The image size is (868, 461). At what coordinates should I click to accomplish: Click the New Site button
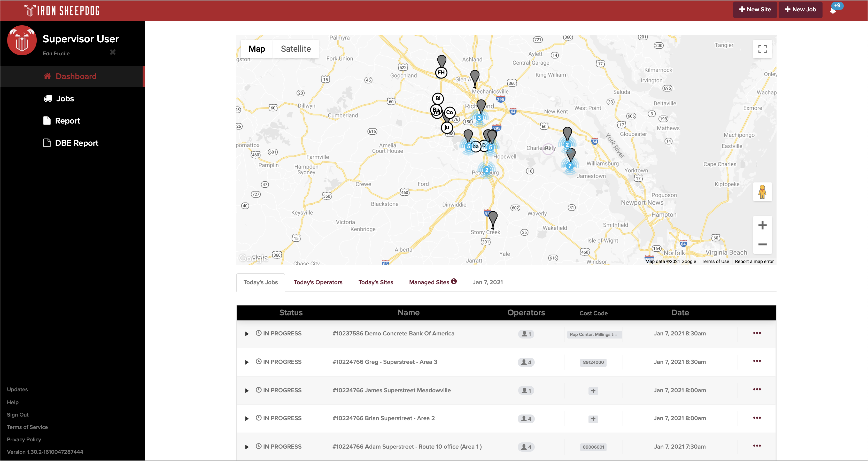coord(755,10)
